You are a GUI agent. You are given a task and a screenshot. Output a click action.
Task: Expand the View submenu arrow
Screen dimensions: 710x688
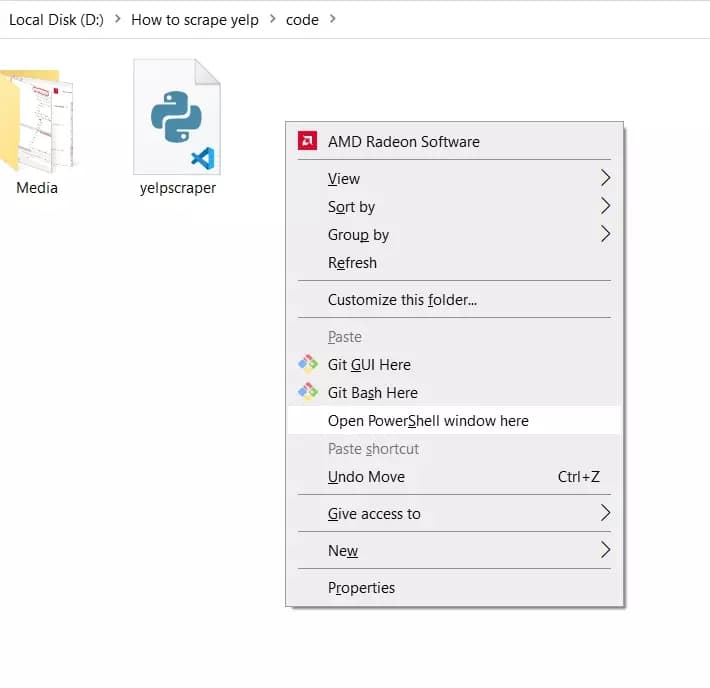click(x=605, y=178)
